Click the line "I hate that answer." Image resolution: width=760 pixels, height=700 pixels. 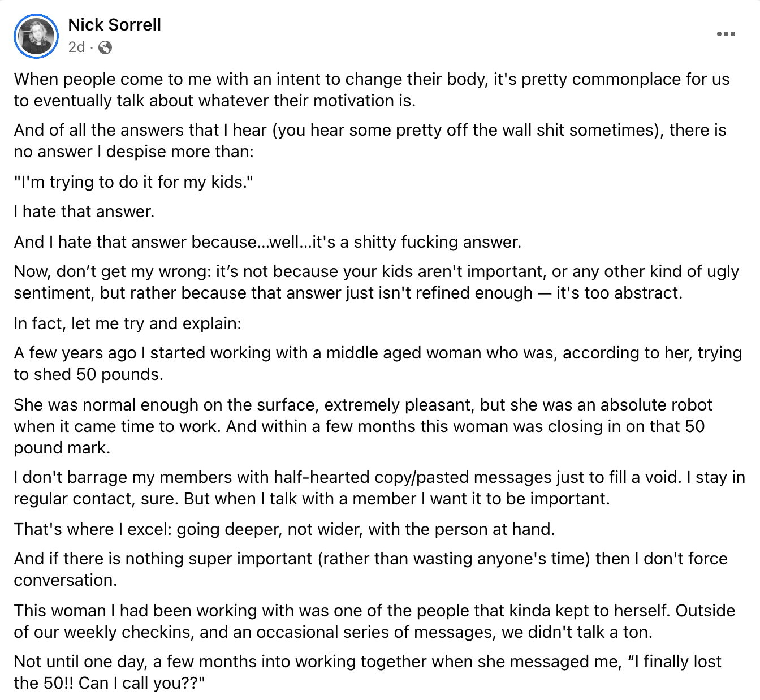(84, 211)
